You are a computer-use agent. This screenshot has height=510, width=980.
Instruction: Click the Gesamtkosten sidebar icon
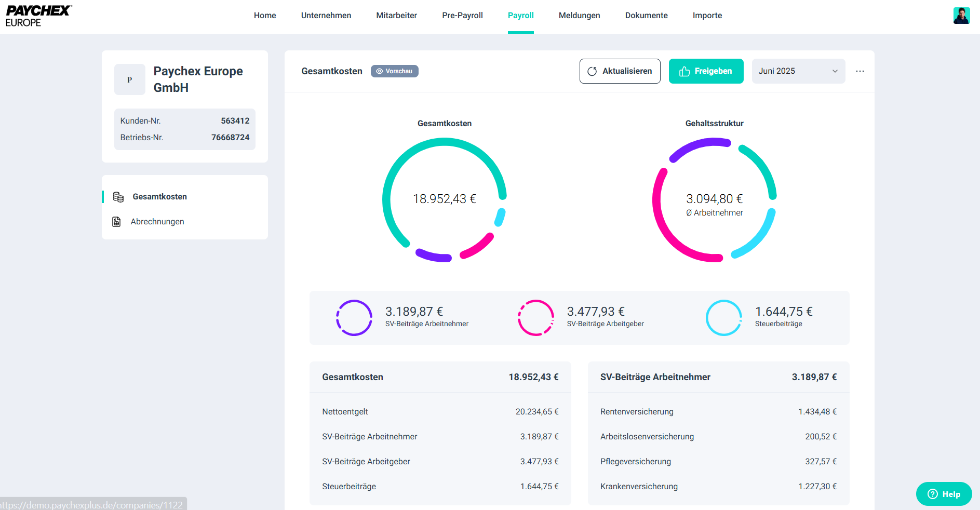tap(118, 197)
